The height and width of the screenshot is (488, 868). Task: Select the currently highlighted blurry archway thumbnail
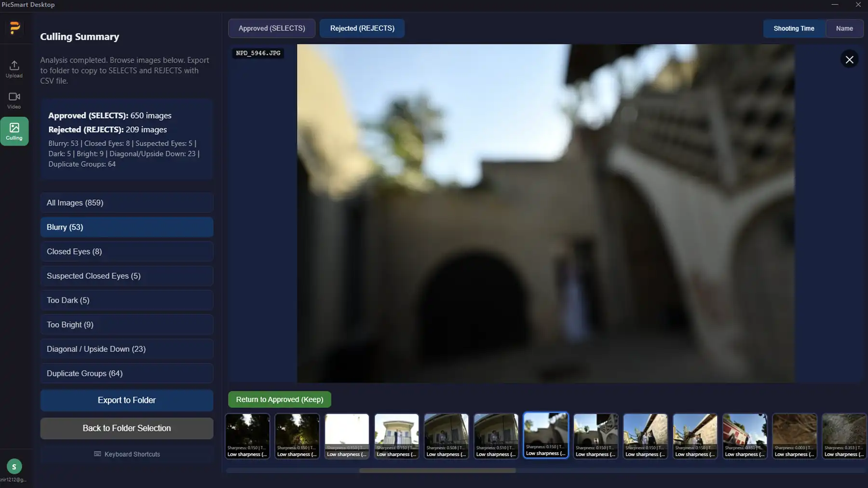click(x=546, y=435)
